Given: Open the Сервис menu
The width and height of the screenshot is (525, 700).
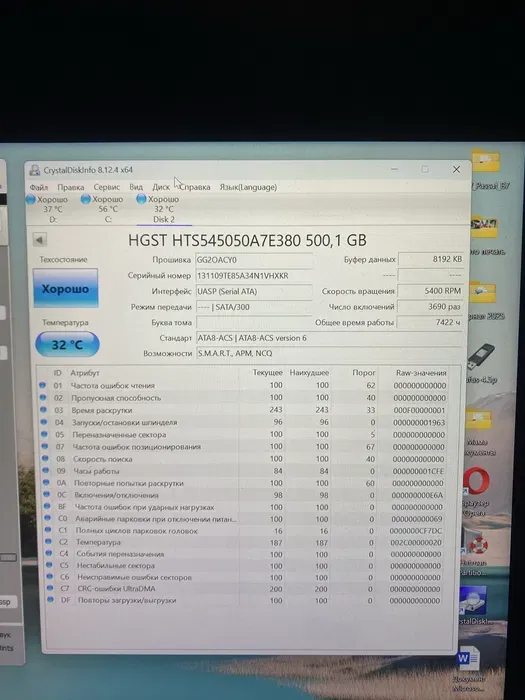Looking at the screenshot, I should coord(107,187).
